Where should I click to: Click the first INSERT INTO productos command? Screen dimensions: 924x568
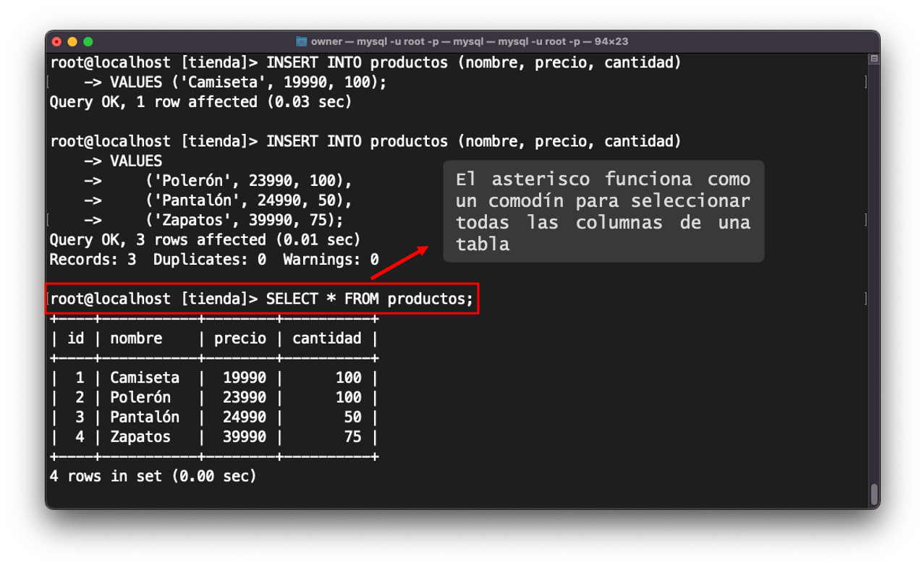pos(474,62)
